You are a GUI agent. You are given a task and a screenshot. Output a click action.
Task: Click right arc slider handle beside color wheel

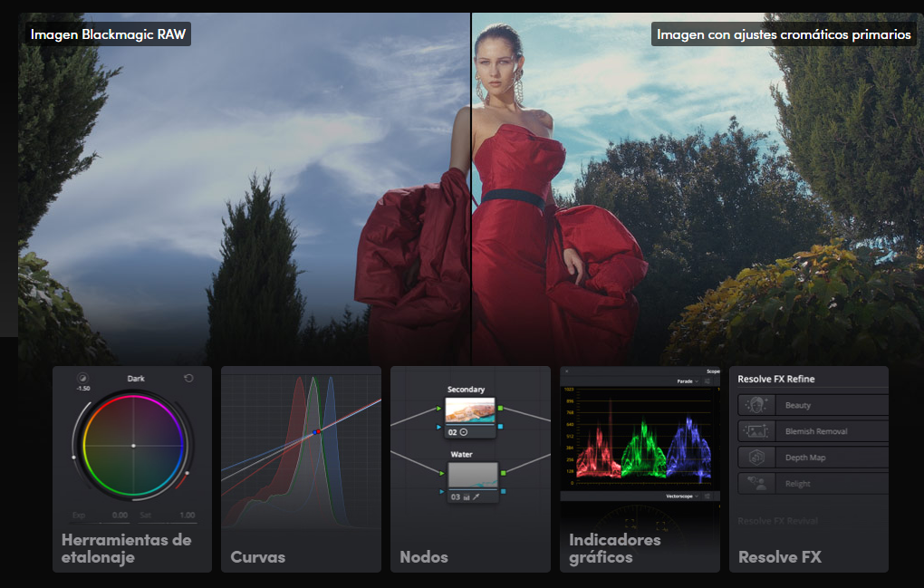(188, 473)
